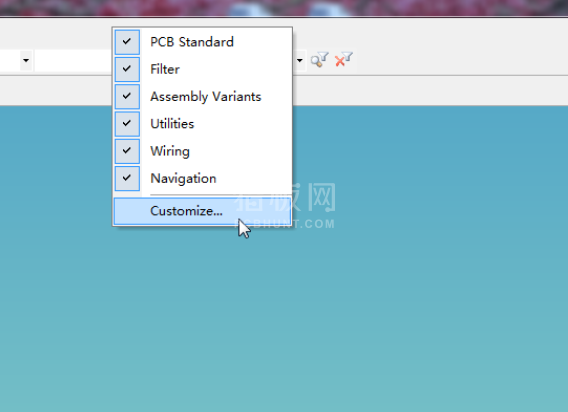Toggle the Wiring toolbar checkmark
568x412 pixels.
[127, 151]
